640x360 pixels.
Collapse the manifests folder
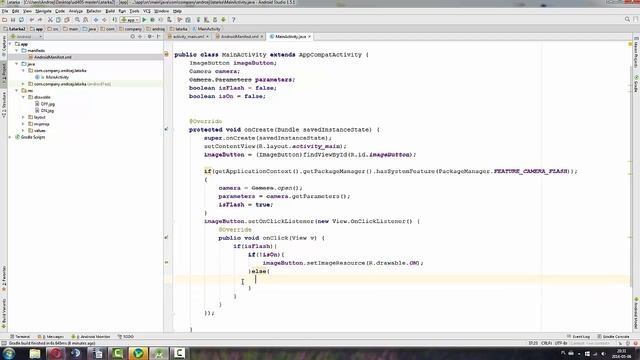click(x=17, y=51)
